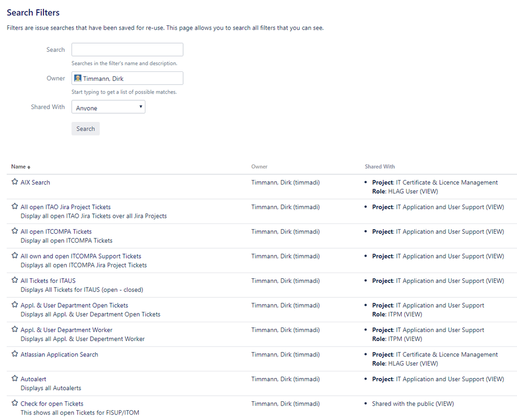
Task: Favorite the Autoalert filter with star icon
Action: click(14, 379)
